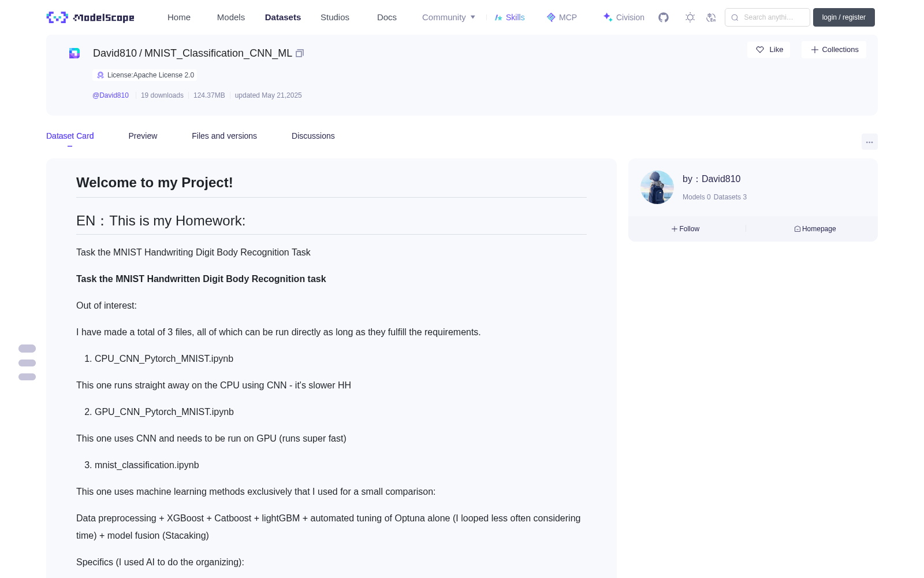Viewport: 924px width, 578px height.
Task: Open David810's avatar picture
Action: point(657,187)
